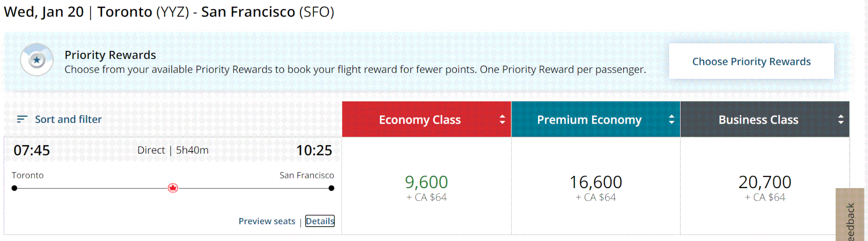Open the Preview seats link

click(266, 221)
